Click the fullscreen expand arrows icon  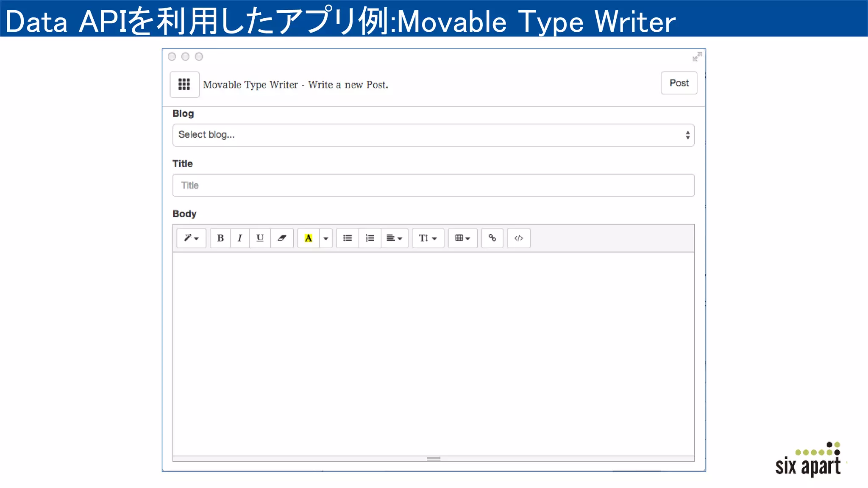(x=697, y=57)
